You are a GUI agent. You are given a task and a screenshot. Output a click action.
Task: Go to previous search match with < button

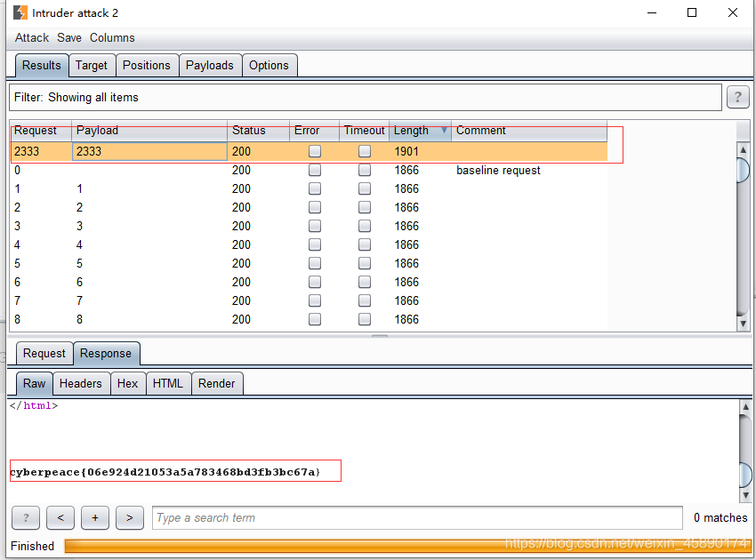pos(60,518)
